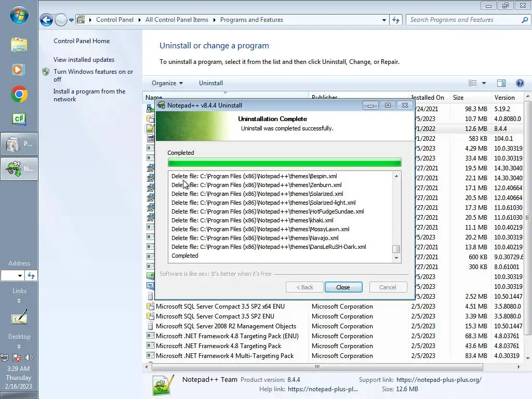Click the DansLeRuSH-Dark.xml log line
The image size is (532, 399).
point(269,247)
